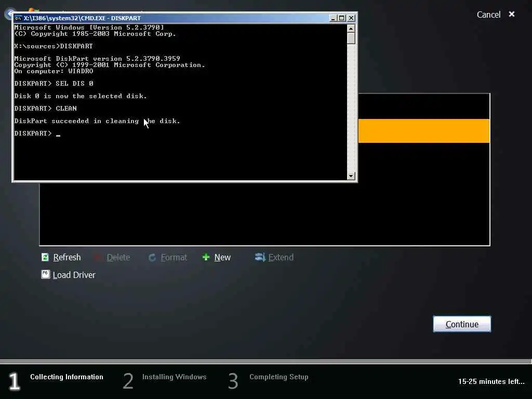Click the 'X:\sources>DISKPART' line
The image size is (532, 399).
54,46
